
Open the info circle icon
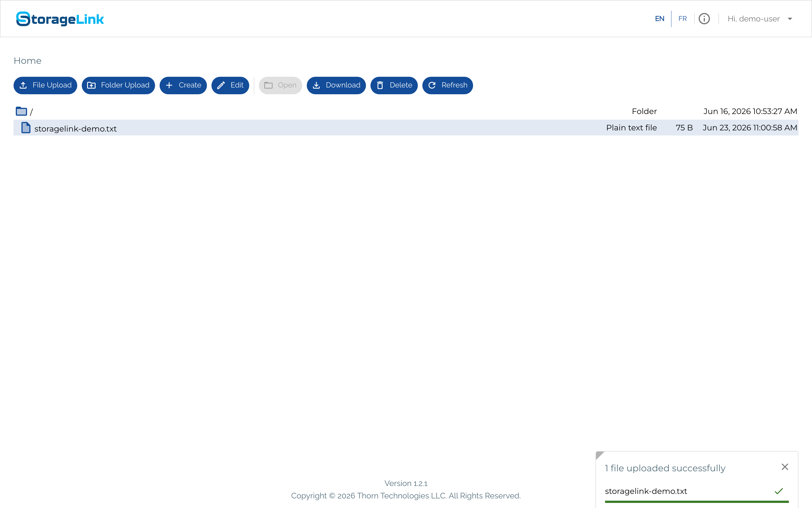(704, 19)
